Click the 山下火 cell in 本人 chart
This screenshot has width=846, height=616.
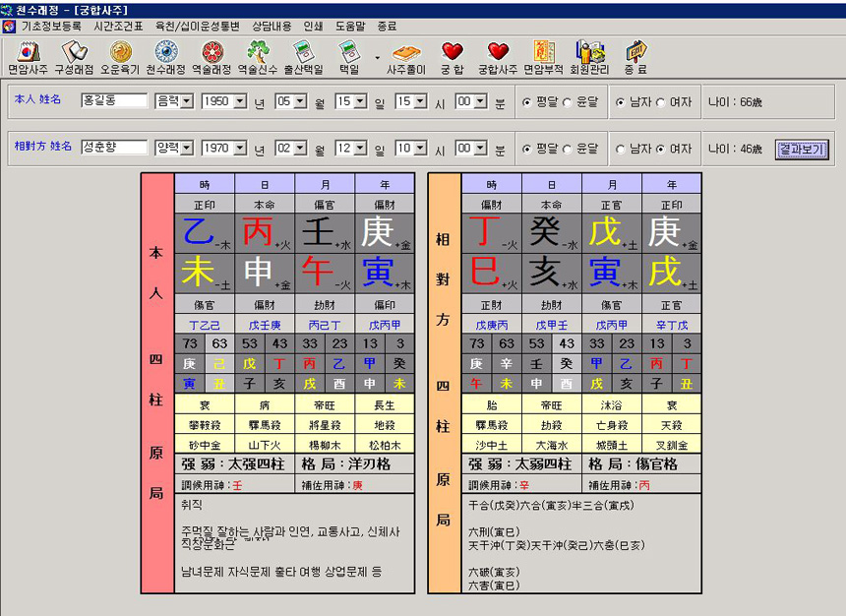(x=265, y=446)
